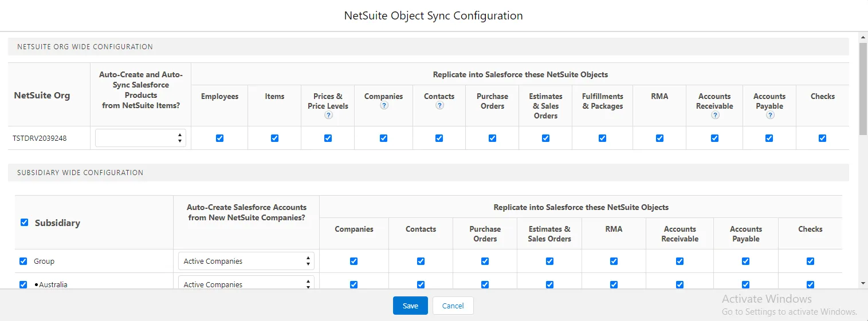Open help icon under Accounts Payable header

770,115
